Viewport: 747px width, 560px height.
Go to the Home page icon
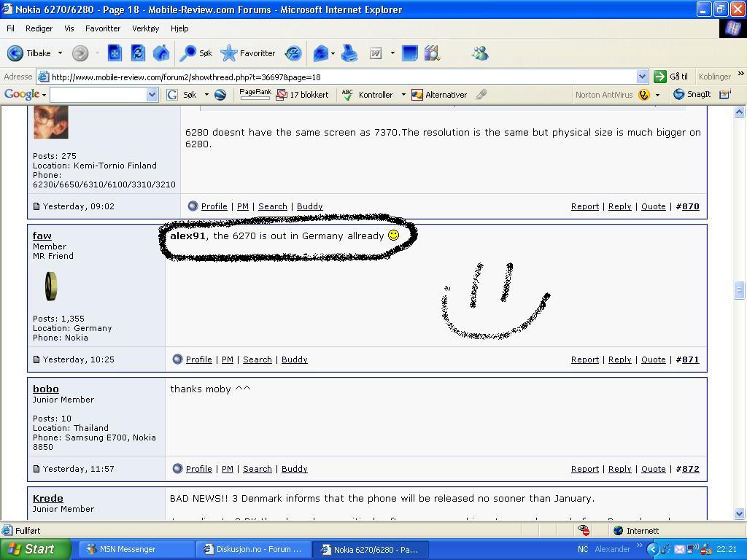(x=161, y=53)
